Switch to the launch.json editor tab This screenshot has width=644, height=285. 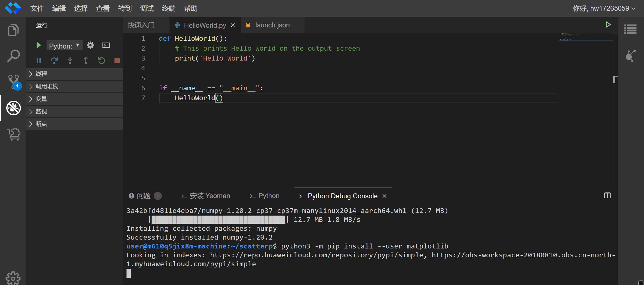[x=272, y=25]
